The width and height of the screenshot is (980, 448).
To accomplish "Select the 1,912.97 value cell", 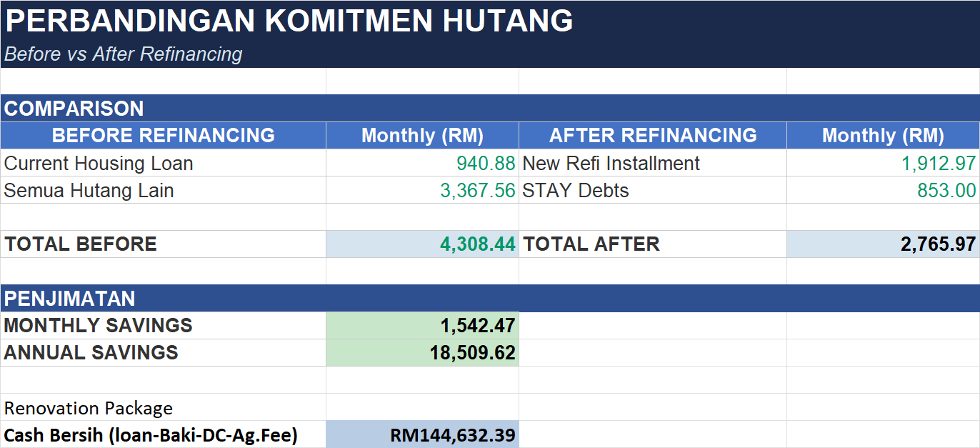I will tap(884, 163).
